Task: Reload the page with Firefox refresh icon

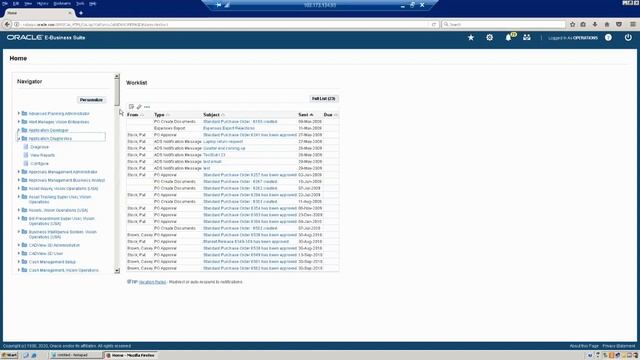Action: click(433, 24)
